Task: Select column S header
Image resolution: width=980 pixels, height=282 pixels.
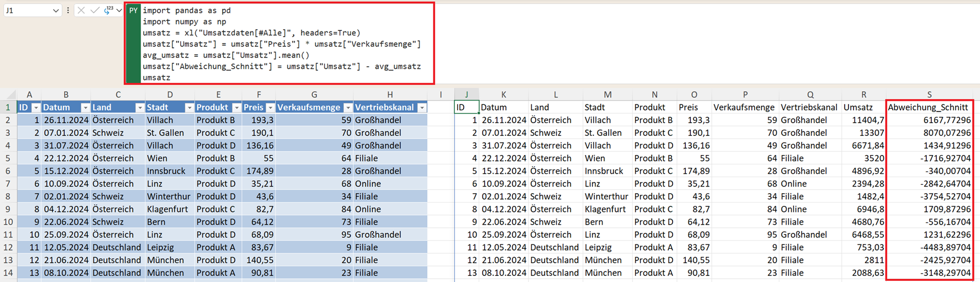Action: coord(929,94)
